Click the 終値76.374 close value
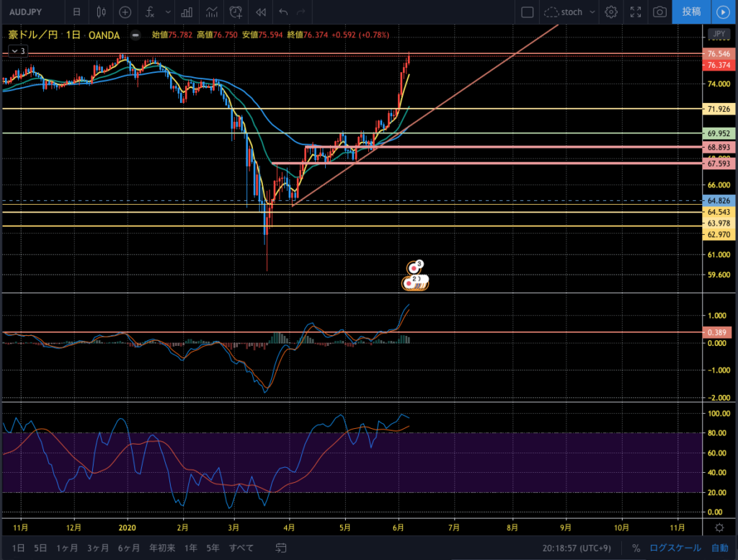 click(x=307, y=35)
